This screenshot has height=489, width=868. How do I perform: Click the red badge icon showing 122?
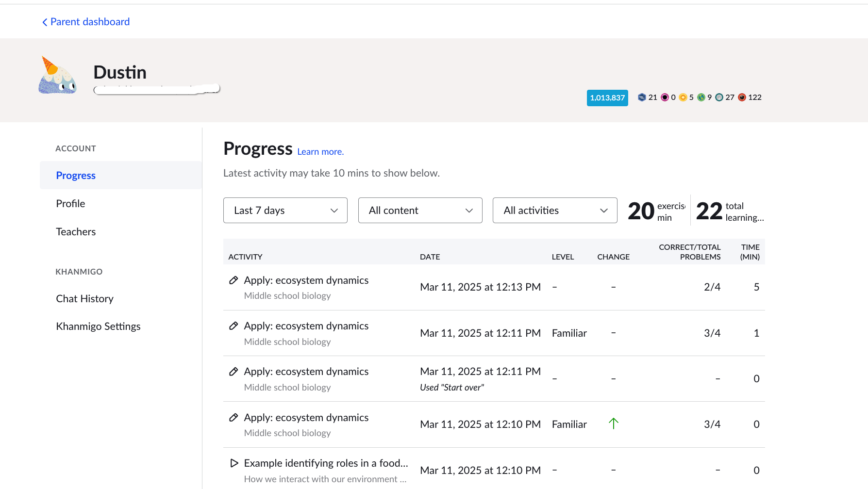(742, 98)
